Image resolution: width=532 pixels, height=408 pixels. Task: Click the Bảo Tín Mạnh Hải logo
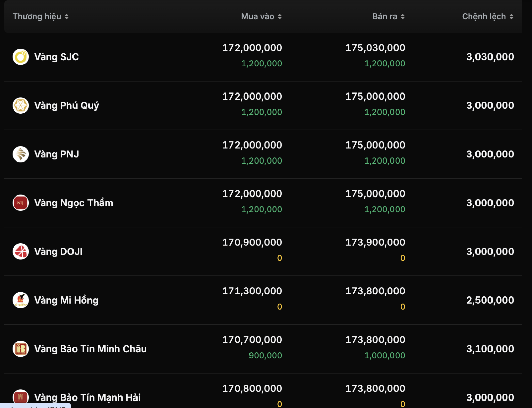[x=20, y=397]
